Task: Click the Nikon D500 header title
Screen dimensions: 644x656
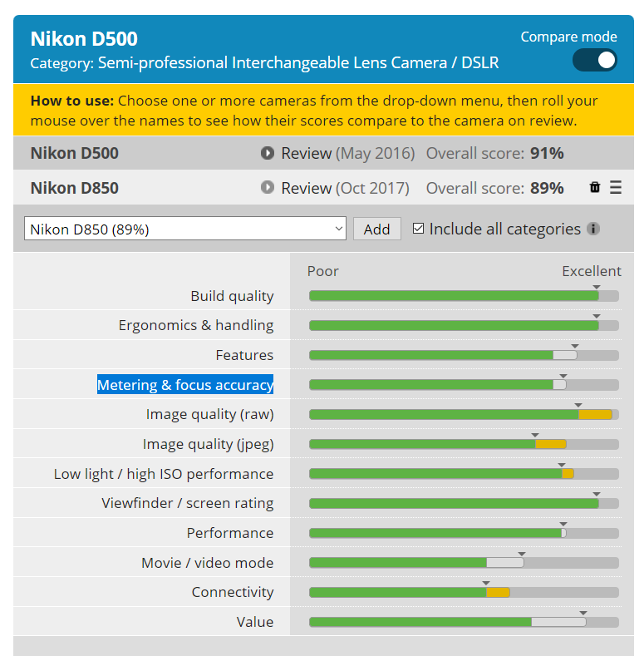Action: click(84, 39)
